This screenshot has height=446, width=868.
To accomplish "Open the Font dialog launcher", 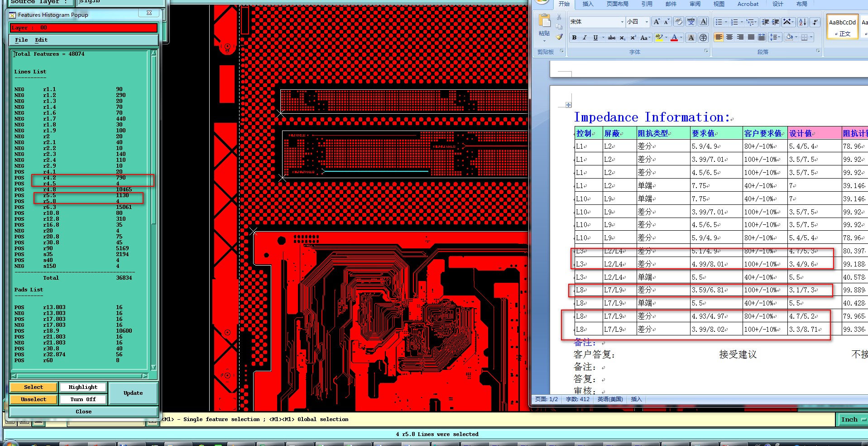I will point(706,51).
